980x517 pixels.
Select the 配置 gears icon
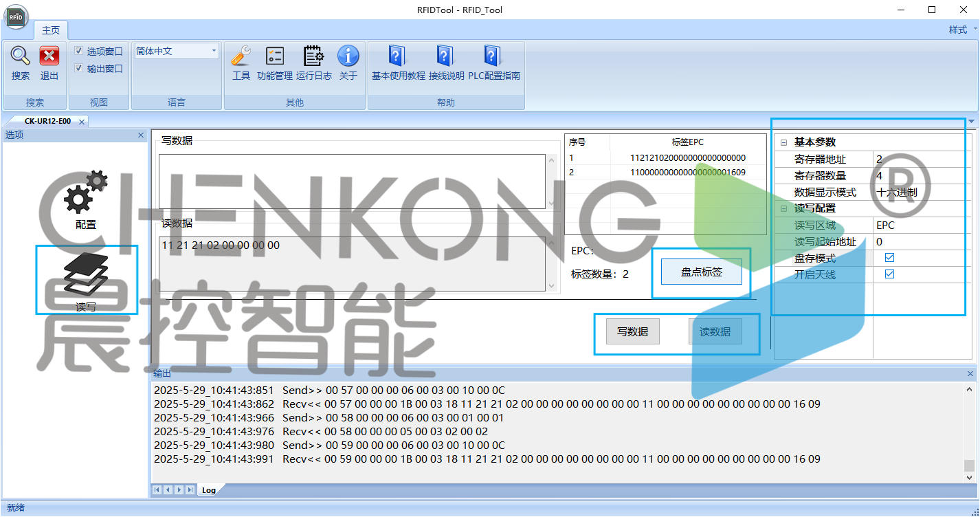pos(86,192)
